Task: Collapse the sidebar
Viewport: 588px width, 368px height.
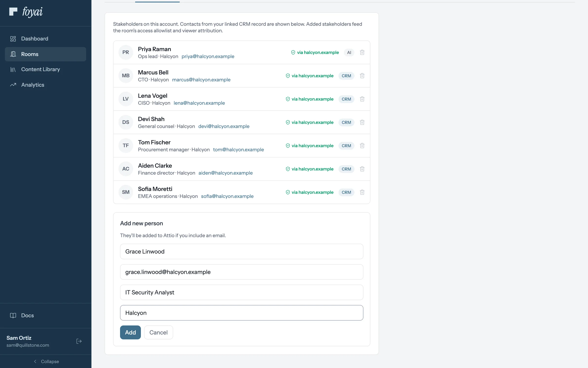Action: (x=46, y=361)
